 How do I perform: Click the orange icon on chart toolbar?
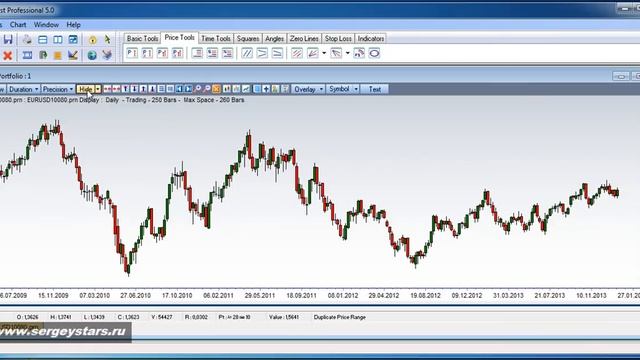tap(216, 89)
